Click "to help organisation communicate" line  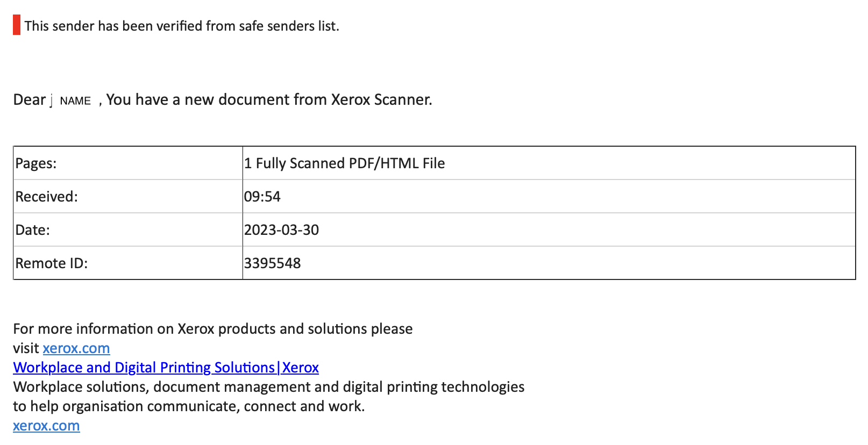[189, 406]
